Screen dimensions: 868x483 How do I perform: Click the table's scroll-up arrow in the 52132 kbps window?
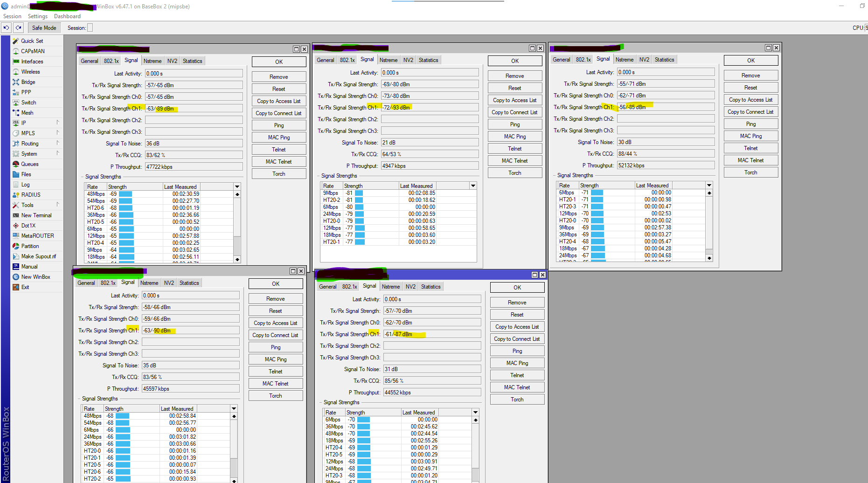[709, 193]
